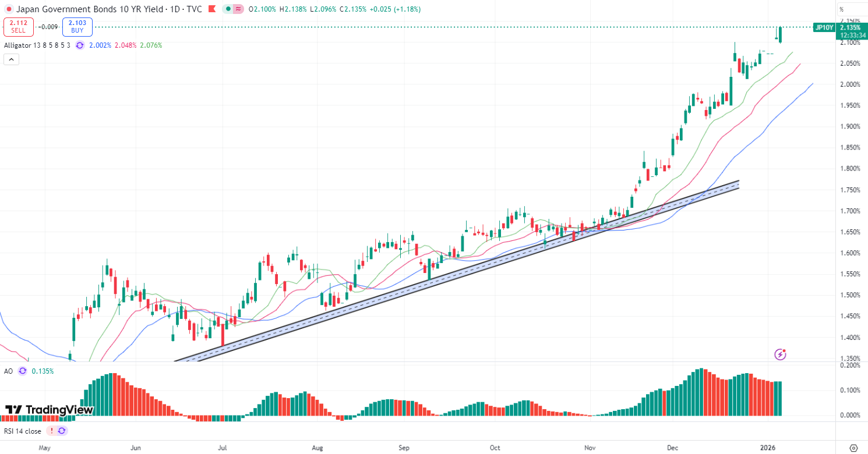Toggle the green market status dot
The width and height of the screenshot is (868, 454).
[x=228, y=9]
